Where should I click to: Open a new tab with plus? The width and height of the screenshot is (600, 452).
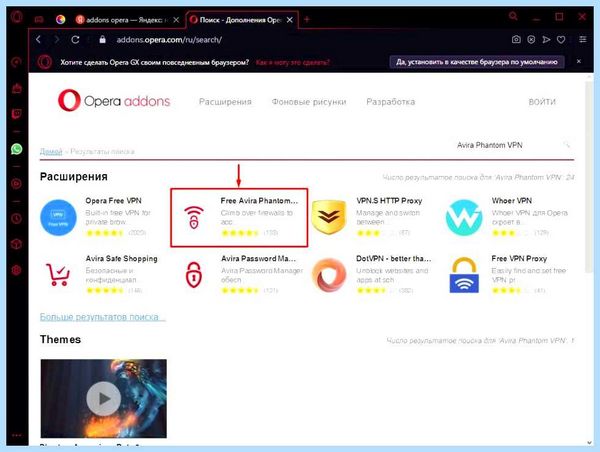[307, 19]
